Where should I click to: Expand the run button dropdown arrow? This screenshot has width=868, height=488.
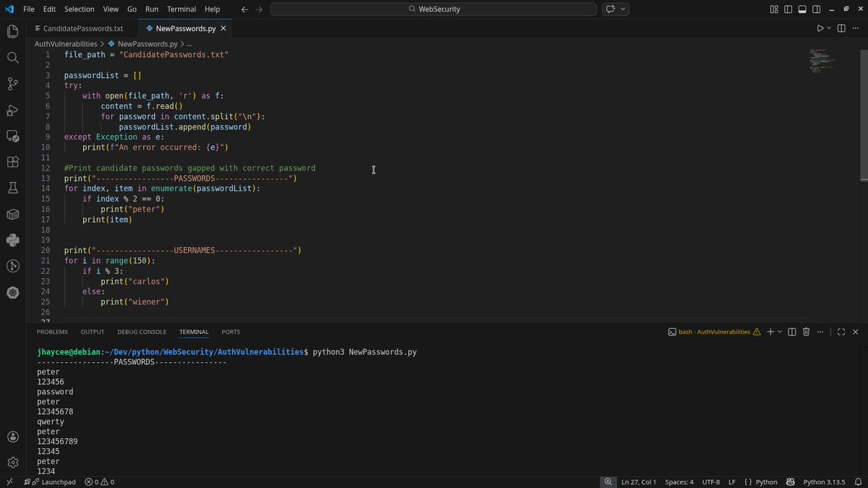(x=829, y=28)
